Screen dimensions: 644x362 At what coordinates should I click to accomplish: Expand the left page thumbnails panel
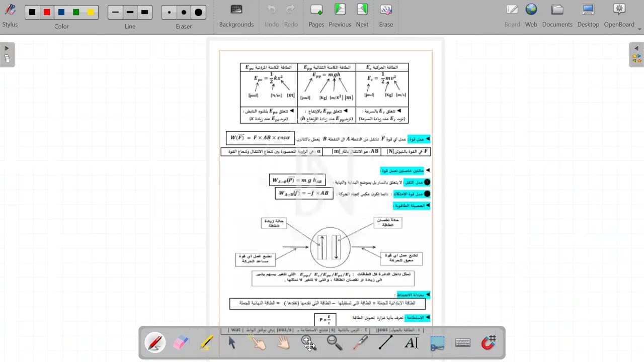coord(7,49)
